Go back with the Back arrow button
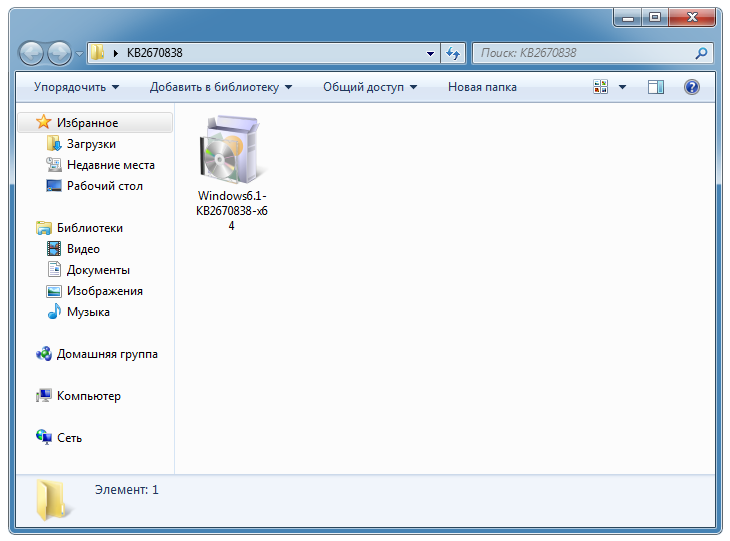Screen dimensions: 730x541 click(x=31, y=53)
